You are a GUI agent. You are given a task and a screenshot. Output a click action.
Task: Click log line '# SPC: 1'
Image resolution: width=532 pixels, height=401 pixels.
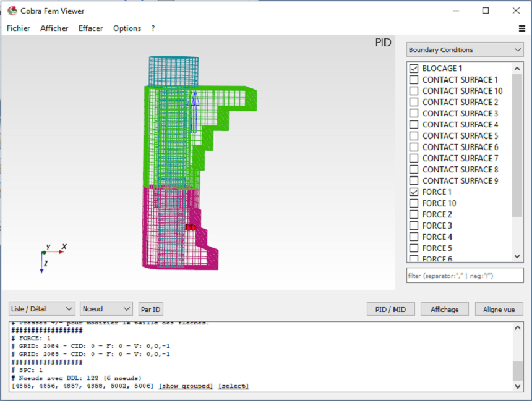[x=27, y=370]
